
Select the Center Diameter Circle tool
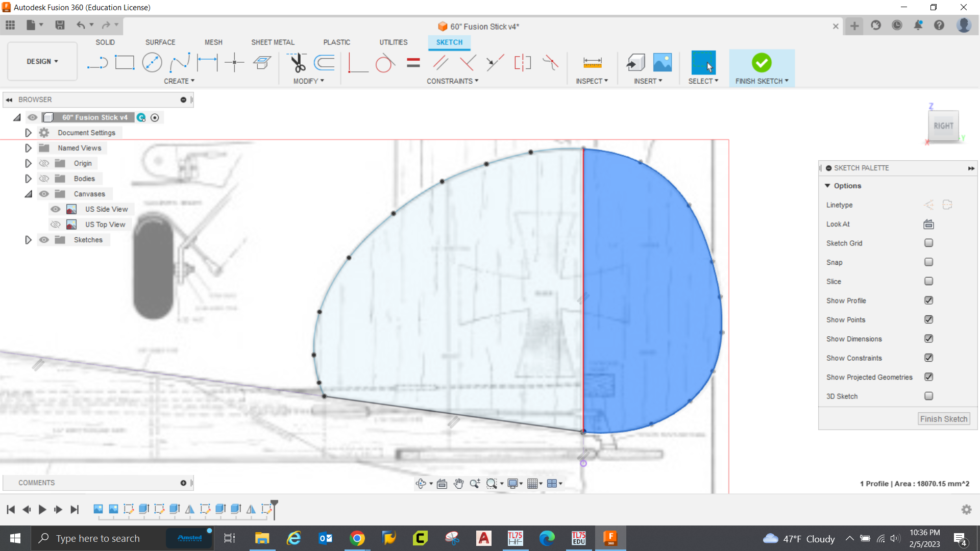coord(152,63)
